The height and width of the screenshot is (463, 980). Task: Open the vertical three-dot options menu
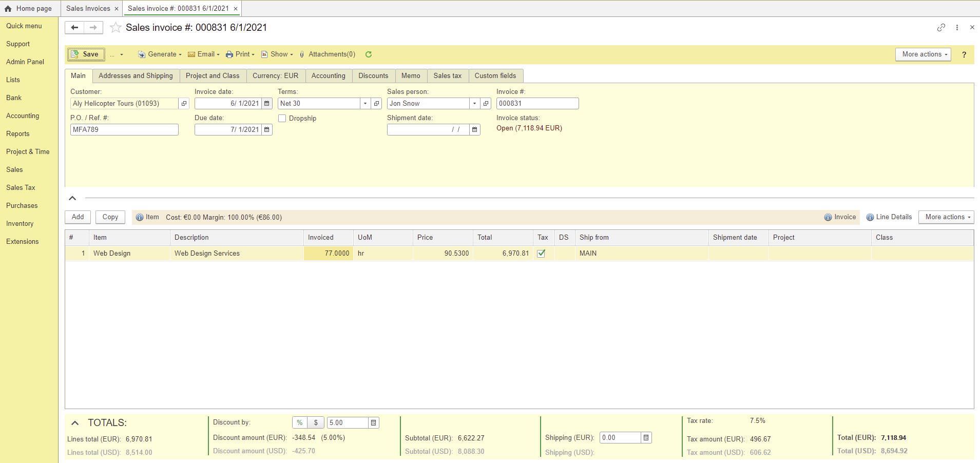[957, 28]
